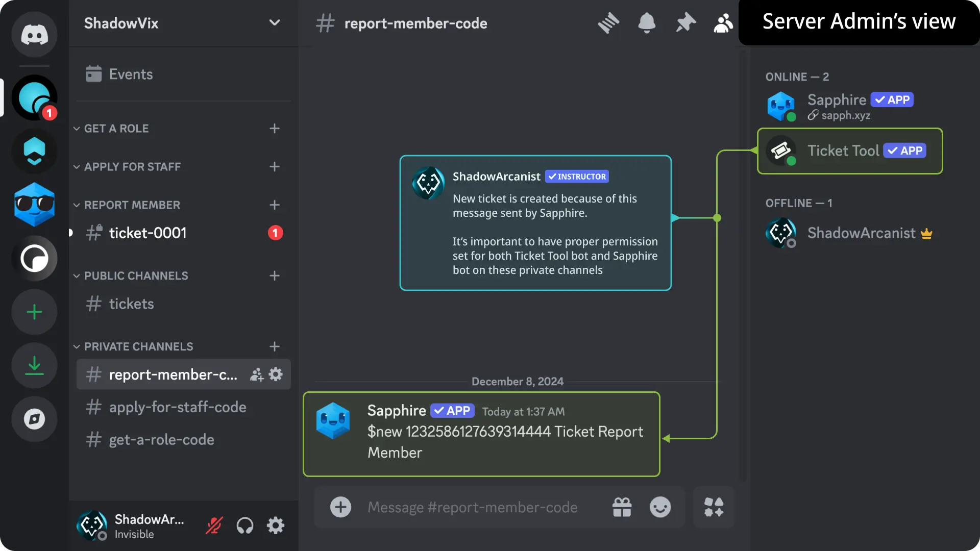
Task: Toggle deafen headphones
Action: (245, 525)
